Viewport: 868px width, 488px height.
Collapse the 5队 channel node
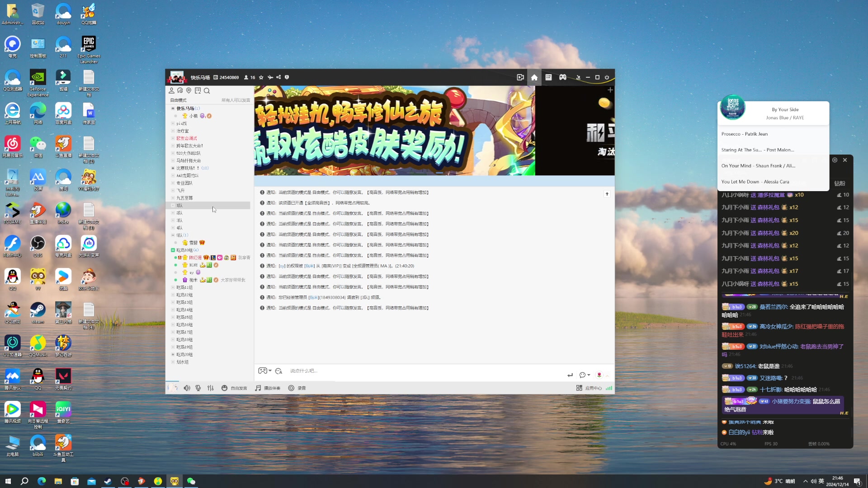(x=173, y=235)
